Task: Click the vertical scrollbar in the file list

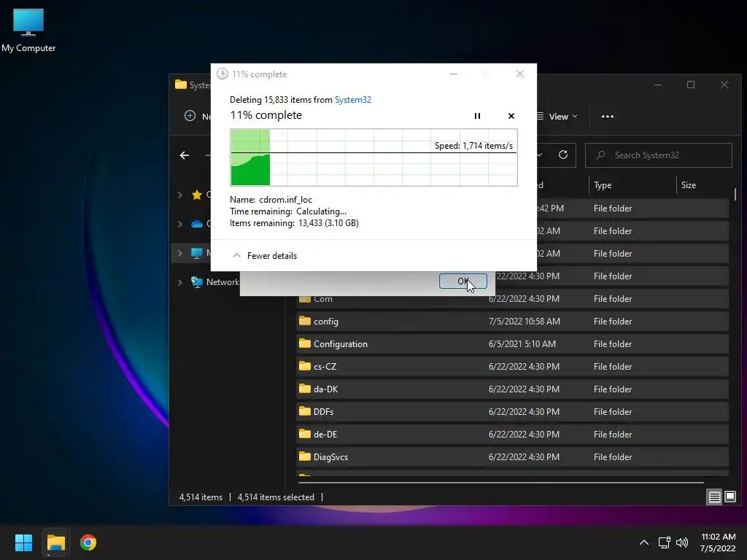Action: [735, 194]
